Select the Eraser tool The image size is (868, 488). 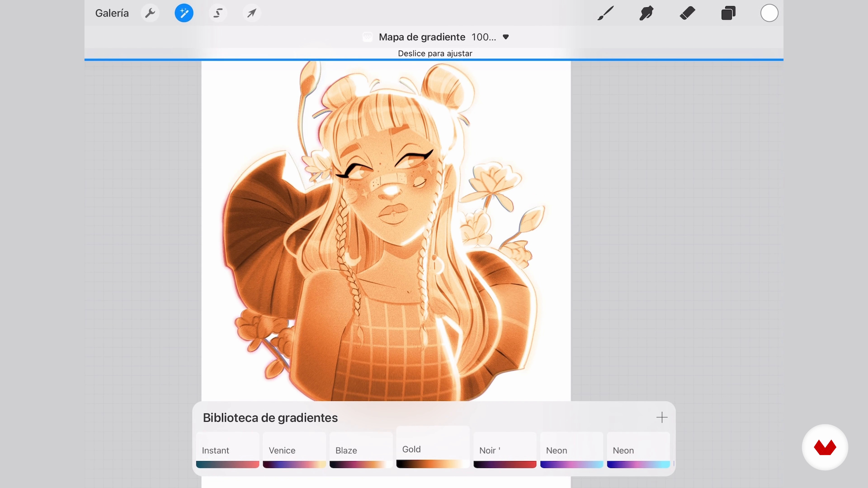[687, 13]
